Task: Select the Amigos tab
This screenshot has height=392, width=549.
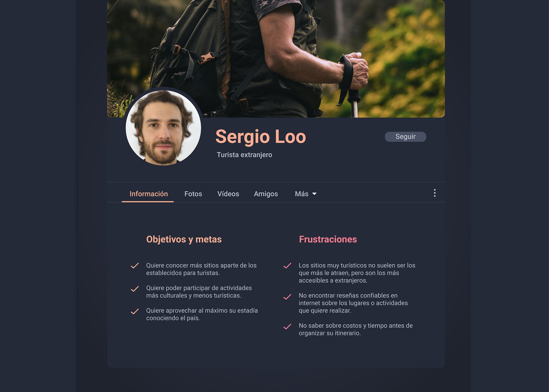Action: [x=266, y=194]
